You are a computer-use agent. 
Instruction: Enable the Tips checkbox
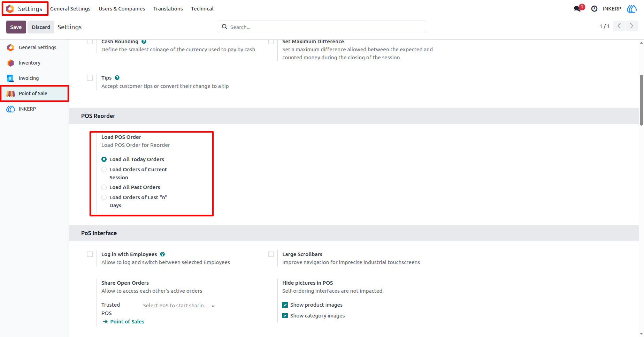(x=90, y=78)
